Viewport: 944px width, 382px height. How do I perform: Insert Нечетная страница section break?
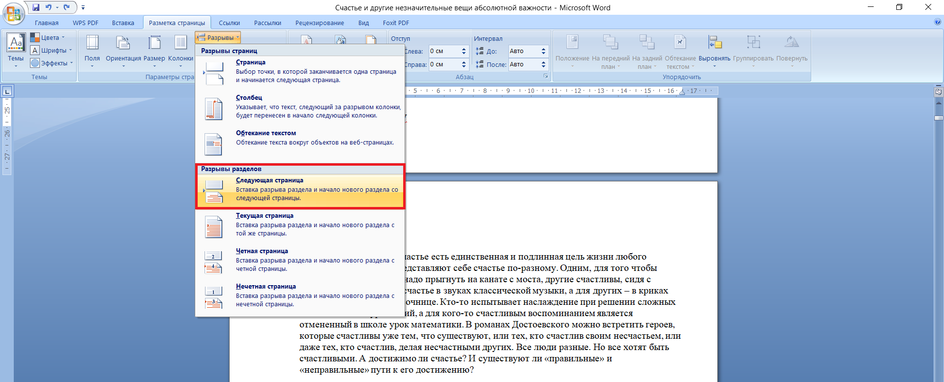(300, 297)
